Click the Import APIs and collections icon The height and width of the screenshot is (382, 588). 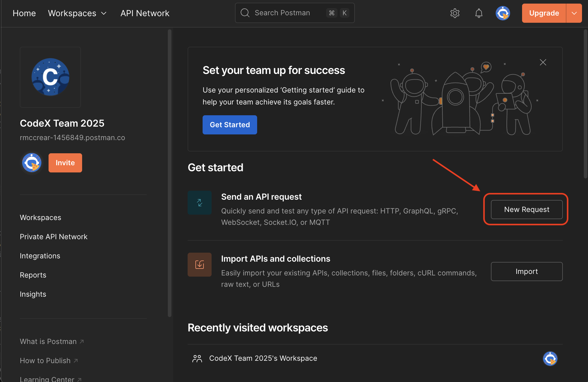click(x=200, y=265)
